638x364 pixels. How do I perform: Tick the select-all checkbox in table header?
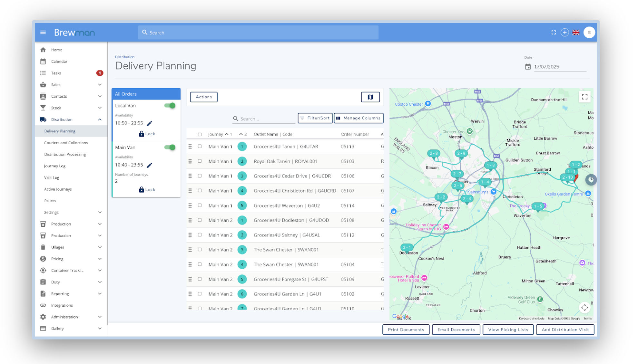click(x=200, y=134)
